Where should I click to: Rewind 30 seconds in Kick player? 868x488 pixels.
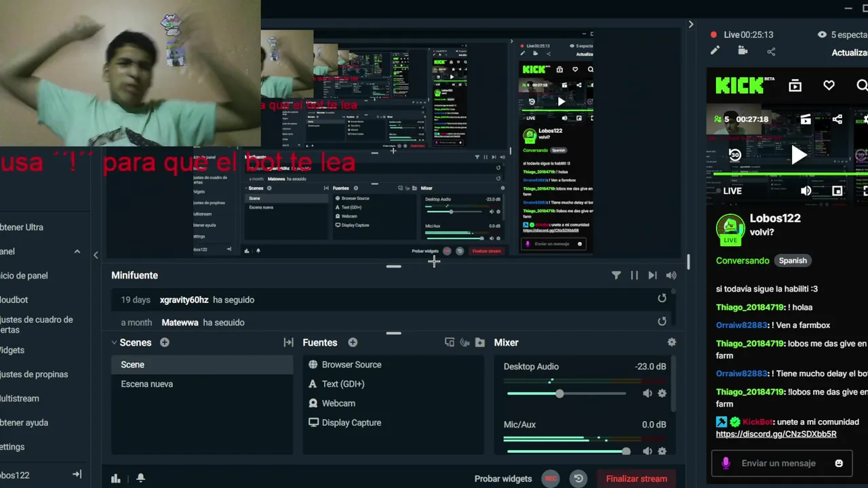point(734,155)
